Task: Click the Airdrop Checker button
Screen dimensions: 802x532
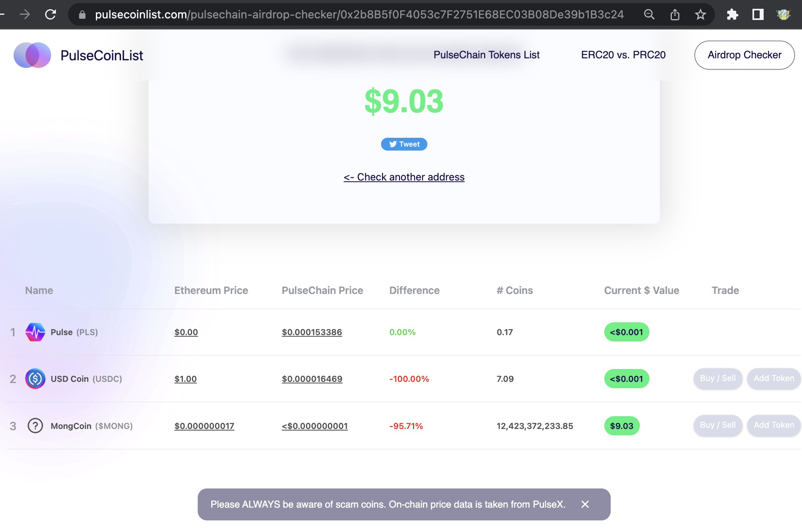Action: pos(744,55)
